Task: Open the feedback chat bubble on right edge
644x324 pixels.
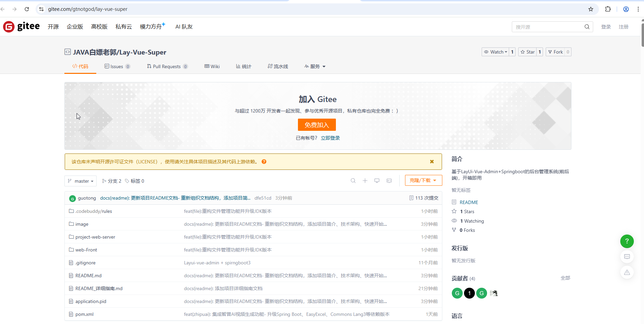Action: (627, 257)
